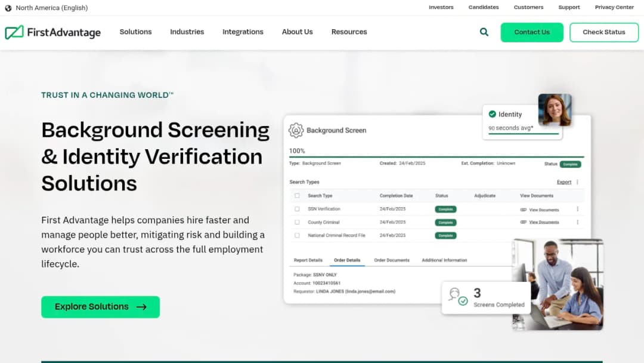This screenshot has height=363, width=644.
Task: Expand the Industries menu
Action: [x=187, y=32]
